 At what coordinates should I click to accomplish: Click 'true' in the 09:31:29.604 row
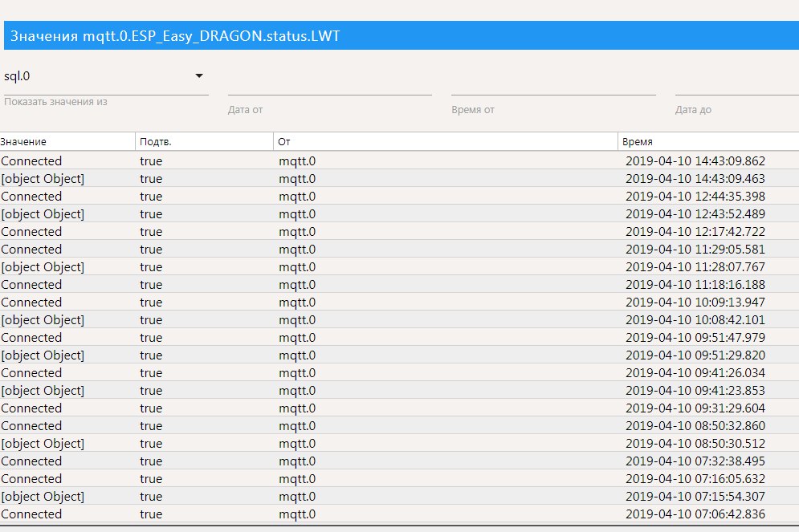[x=151, y=408]
